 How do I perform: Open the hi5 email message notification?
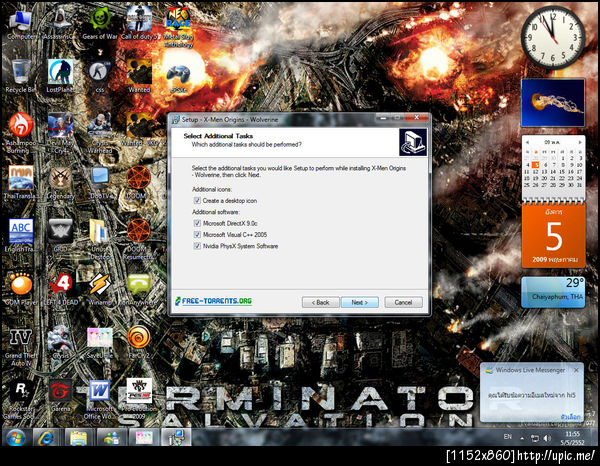pos(532,394)
